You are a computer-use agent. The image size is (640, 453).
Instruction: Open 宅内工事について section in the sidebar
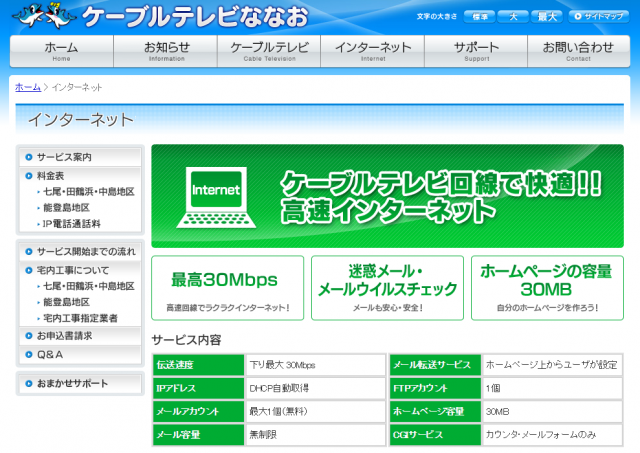pyautogui.click(x=72, y=270)
